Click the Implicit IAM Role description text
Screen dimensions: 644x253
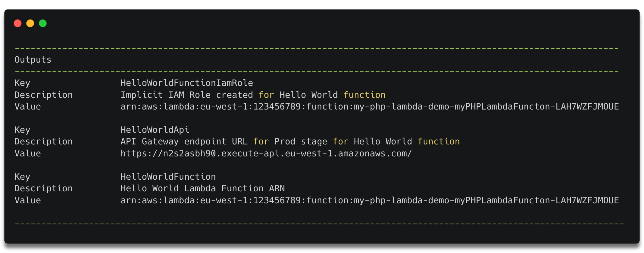253,95
